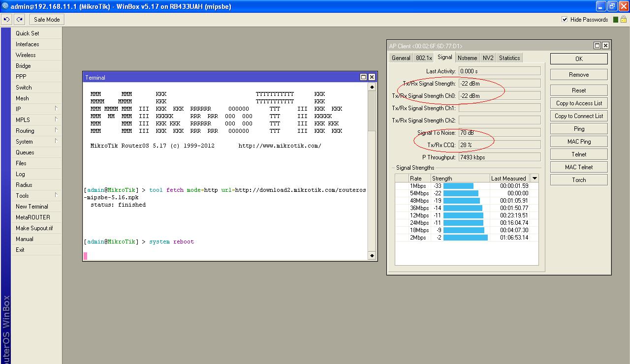Click the Signal To Noise value field

pyautogui.click(x=500, y=133)
